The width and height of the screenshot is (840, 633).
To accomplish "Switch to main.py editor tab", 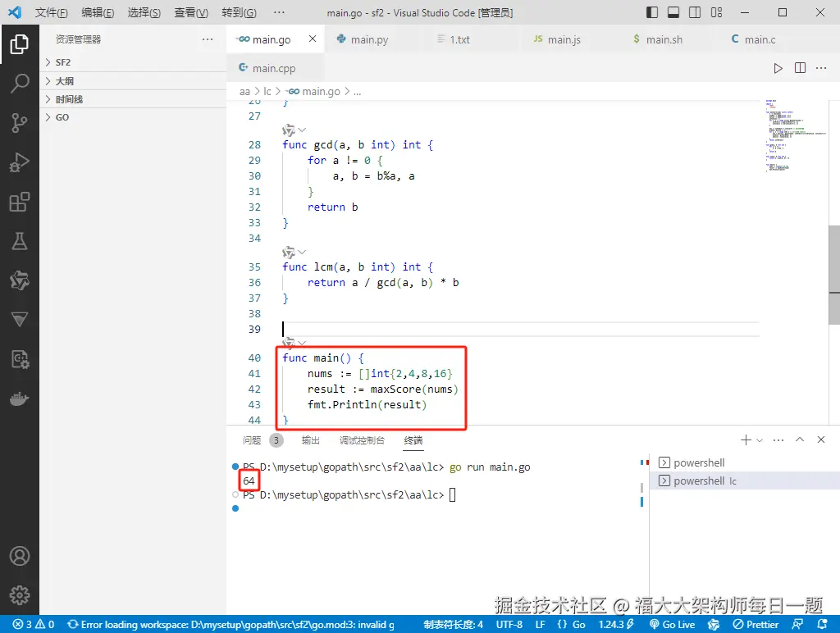I will [x=370, y=39].
